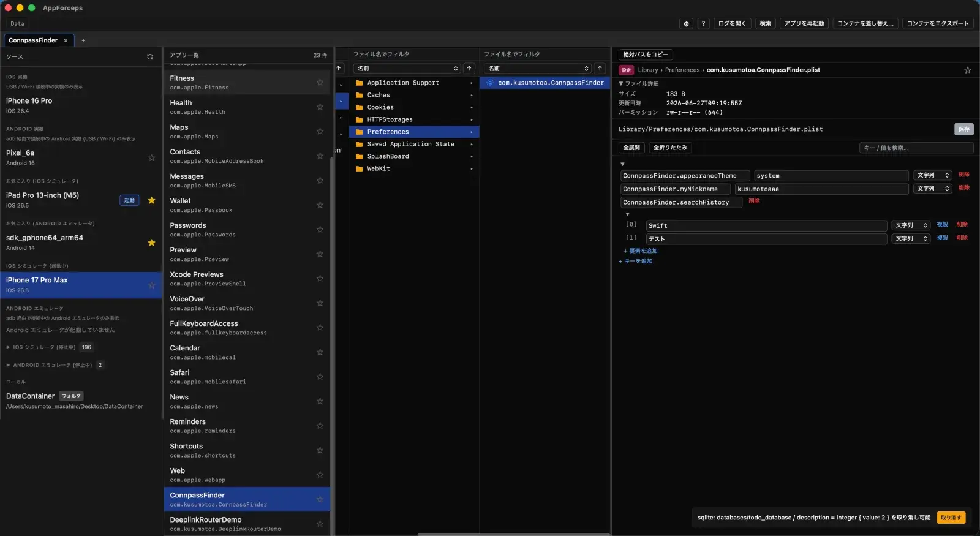Click 全折りたたみ button

(x=670, y=148)
